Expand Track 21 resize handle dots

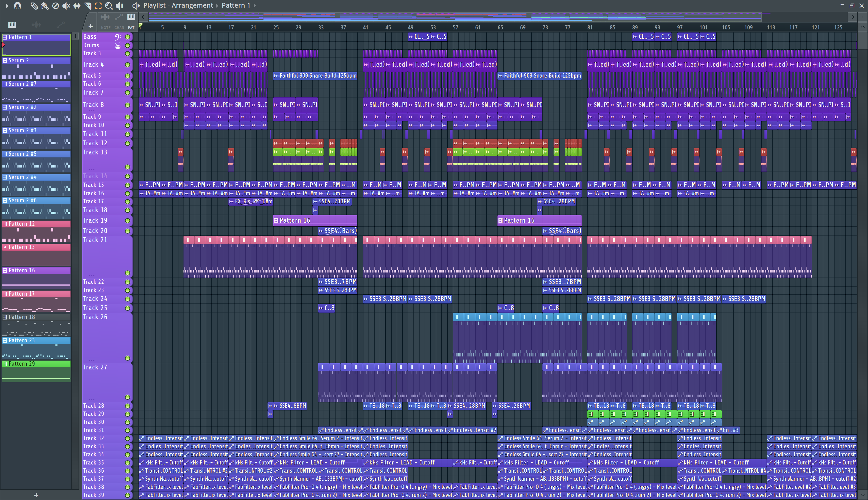pyautogui.click(x=92, y=275)
